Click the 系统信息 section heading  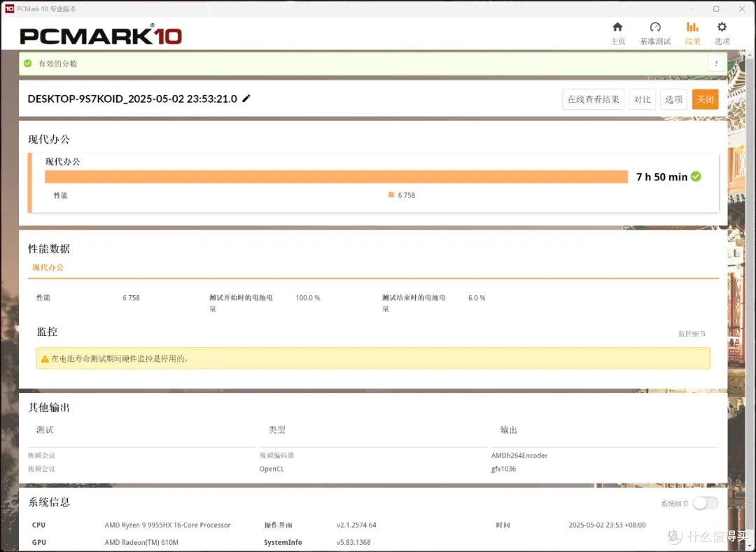(x=49, y=502)
